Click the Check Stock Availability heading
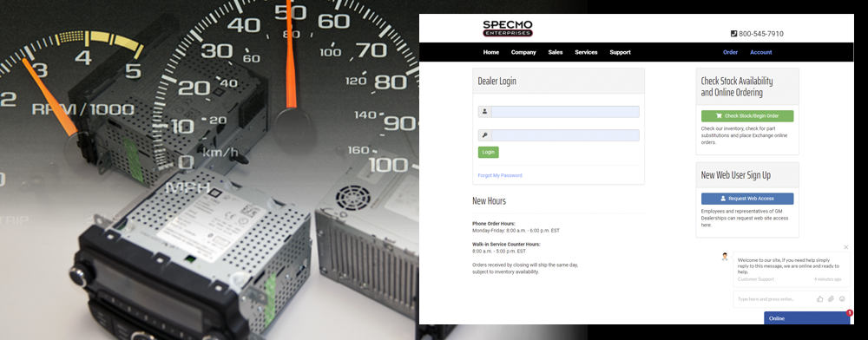868x340 pixels. point(737,87)
